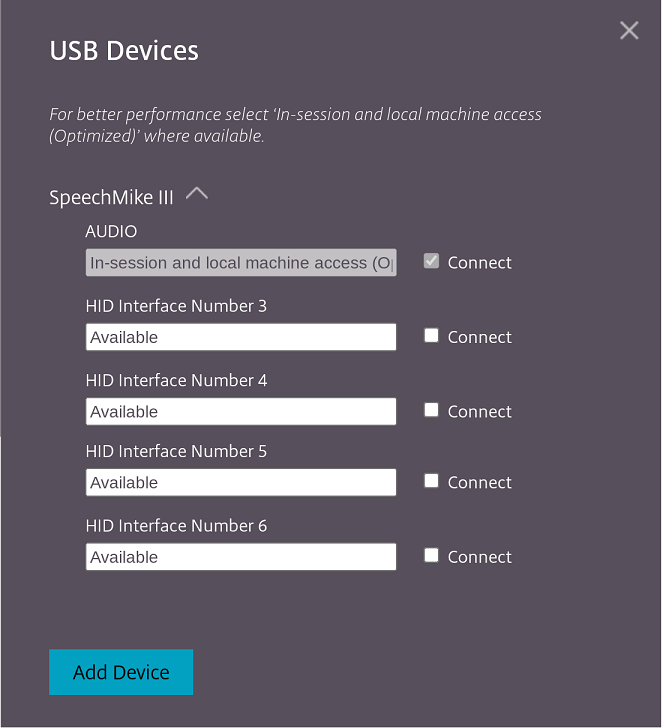This screenshot has height=728, width=663.
Task: Click the AUDIO interface label
Action: pyautogui.click(x=111, y=231)
